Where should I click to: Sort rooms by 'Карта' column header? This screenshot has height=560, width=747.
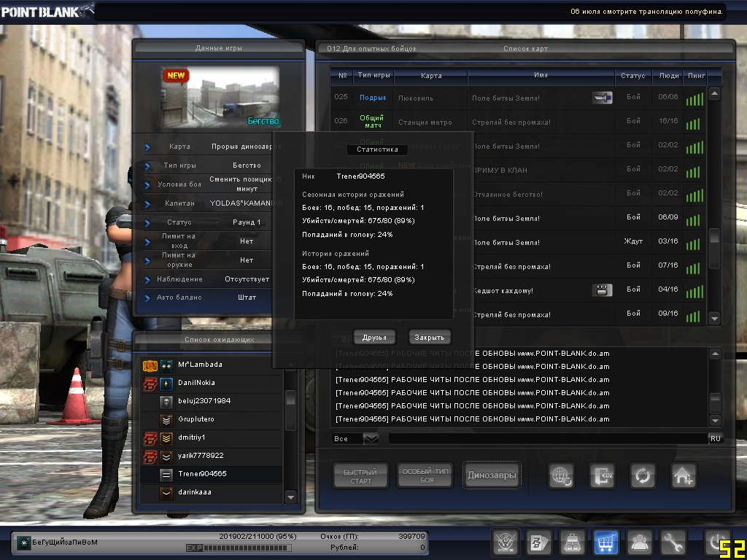point(431,75)
